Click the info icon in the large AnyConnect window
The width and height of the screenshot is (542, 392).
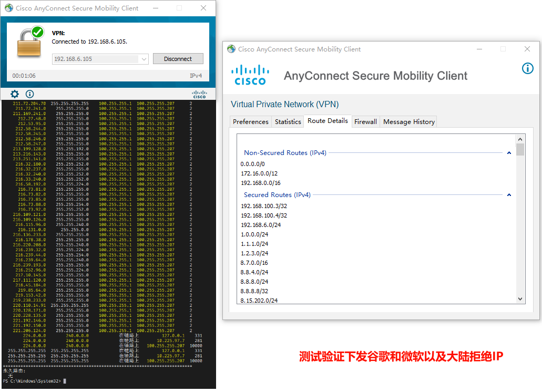527,68
